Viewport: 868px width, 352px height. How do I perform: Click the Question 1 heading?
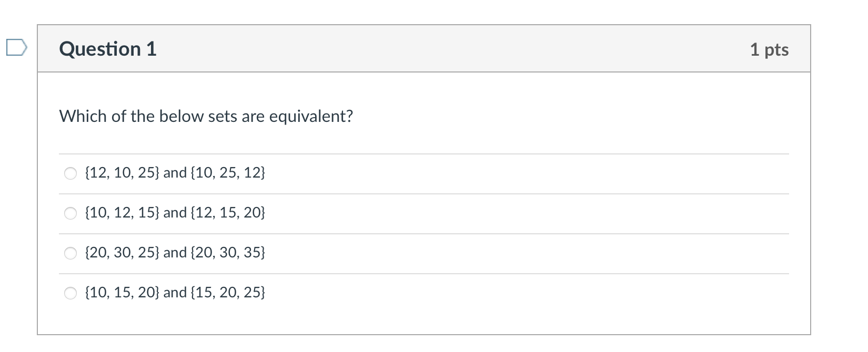pyautogui.click(x=108, y=49)
